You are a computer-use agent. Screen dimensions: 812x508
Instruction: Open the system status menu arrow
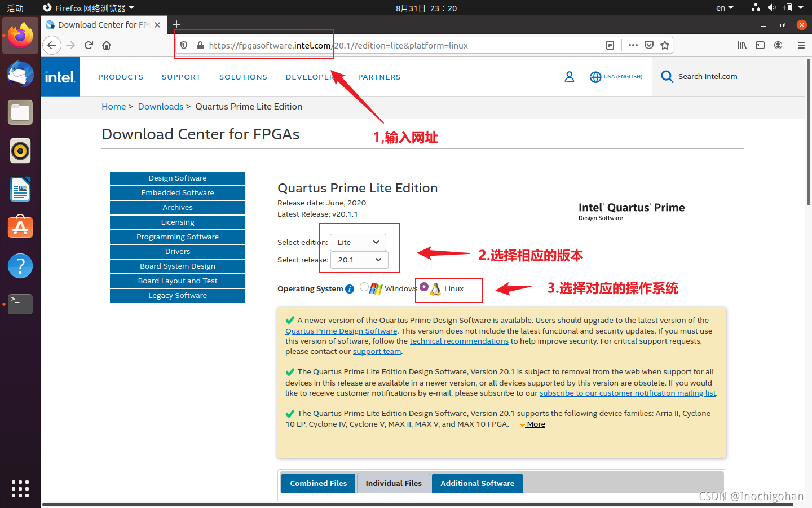coord(801,8)
